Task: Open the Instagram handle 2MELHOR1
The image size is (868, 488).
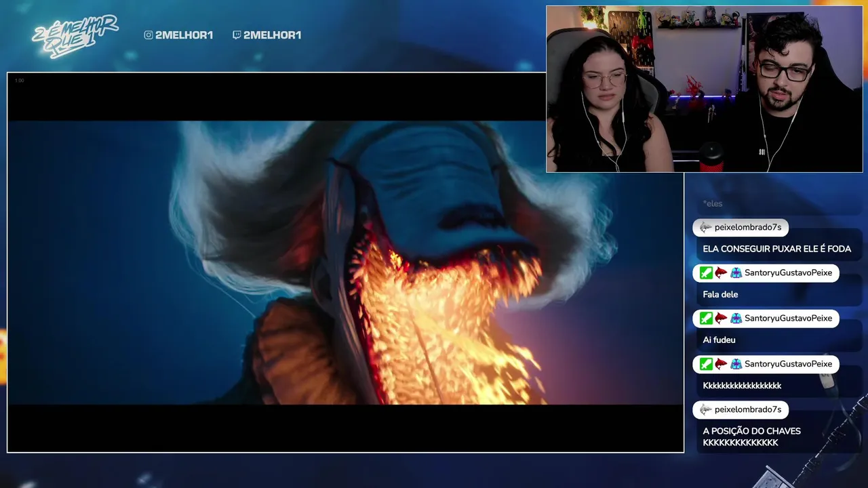Action: pos(184,35)
